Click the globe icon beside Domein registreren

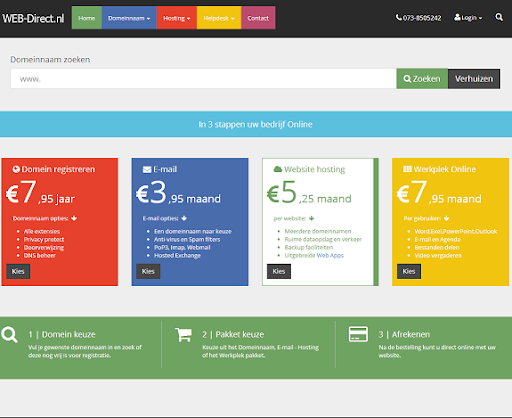[x=16, y=169]
